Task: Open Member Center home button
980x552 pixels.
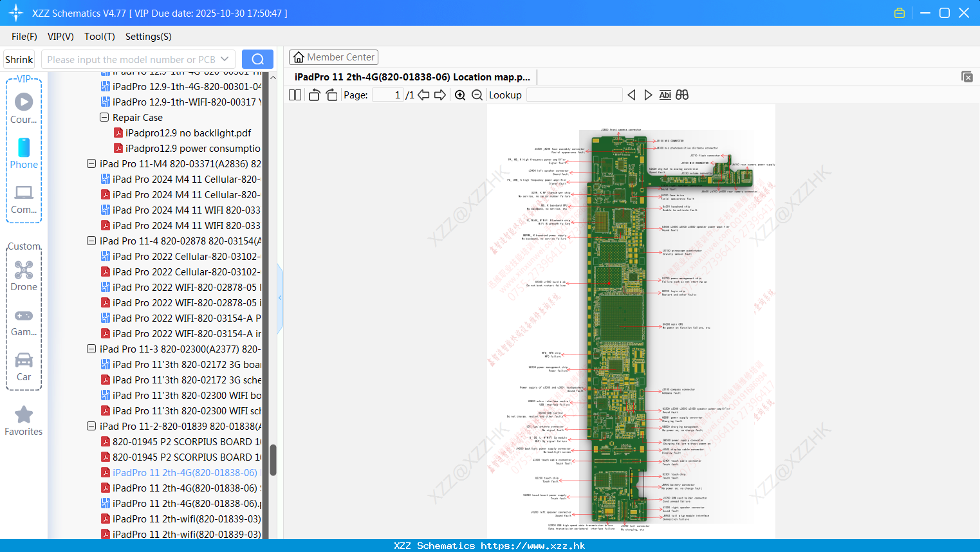Action: coord(333,57)
